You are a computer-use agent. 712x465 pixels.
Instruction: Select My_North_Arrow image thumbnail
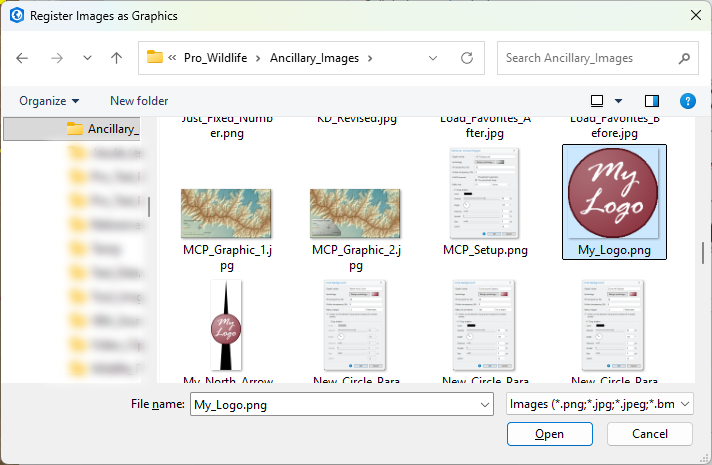tap(226, 325)
